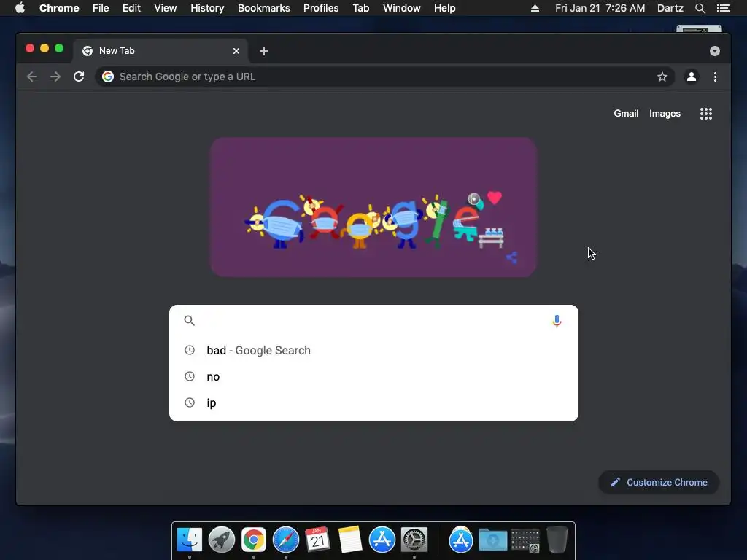Go back with the back arrow
The height and width of the screenshot is (560, 747).
(32, 77)
